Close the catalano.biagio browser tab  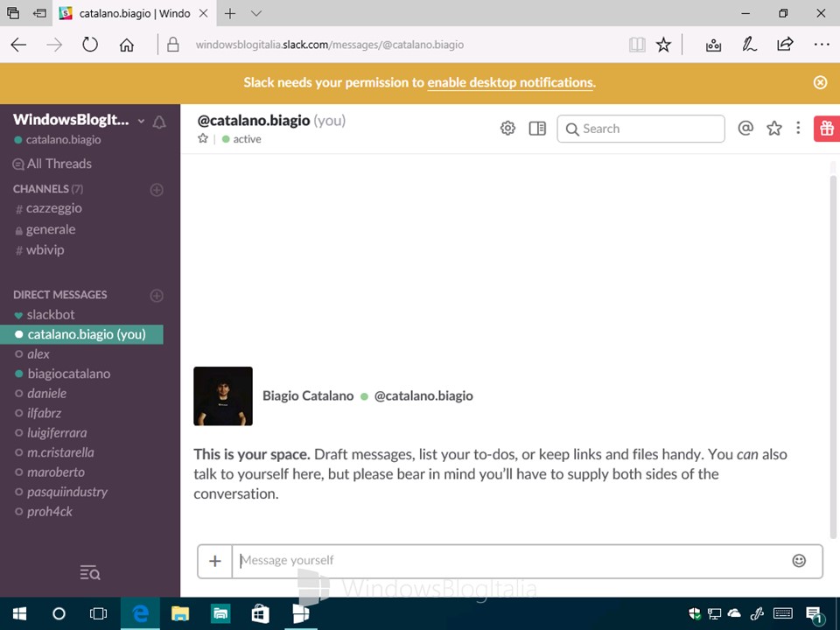pyautogui.click(x=204, y=13)
